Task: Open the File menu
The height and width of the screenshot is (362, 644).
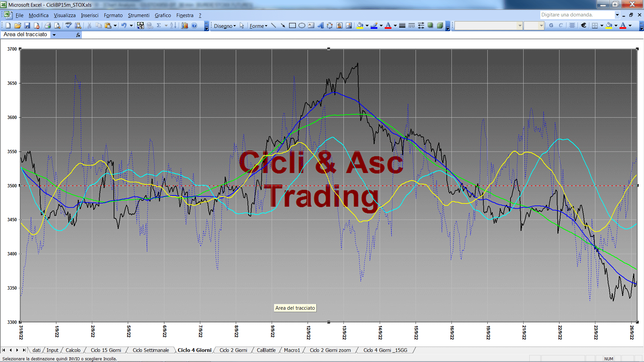Action: 19,15
